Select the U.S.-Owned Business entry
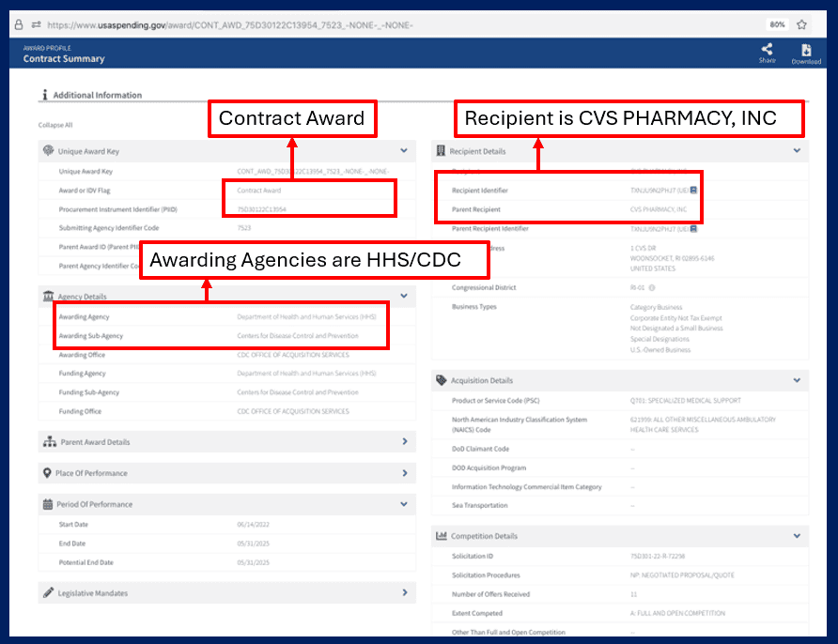Image resolution: width=838 pixels, height=644 pixels. click(660, 350)
